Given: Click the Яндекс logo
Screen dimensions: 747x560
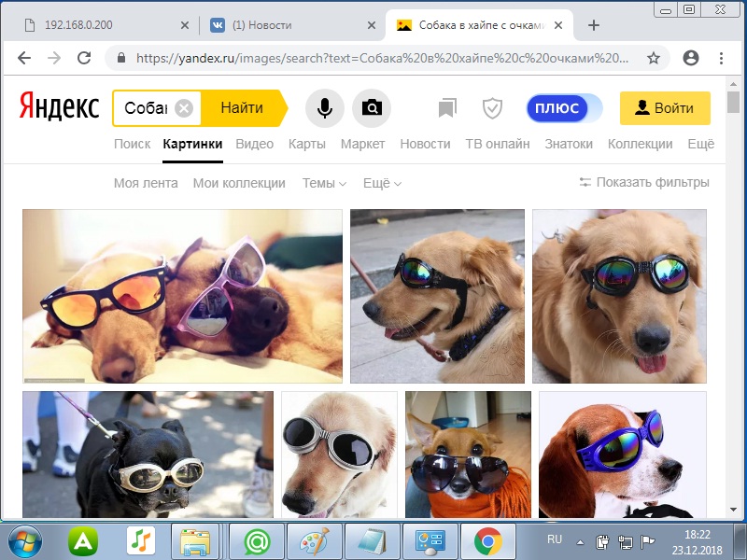Looking at the screenshot, I should pos(60,105).
